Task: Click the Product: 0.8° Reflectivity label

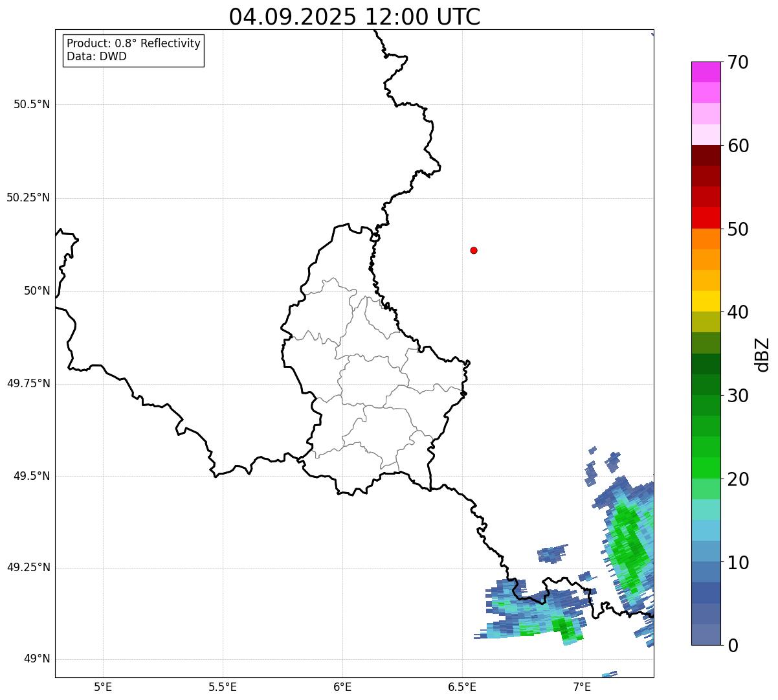Action: 134,43
